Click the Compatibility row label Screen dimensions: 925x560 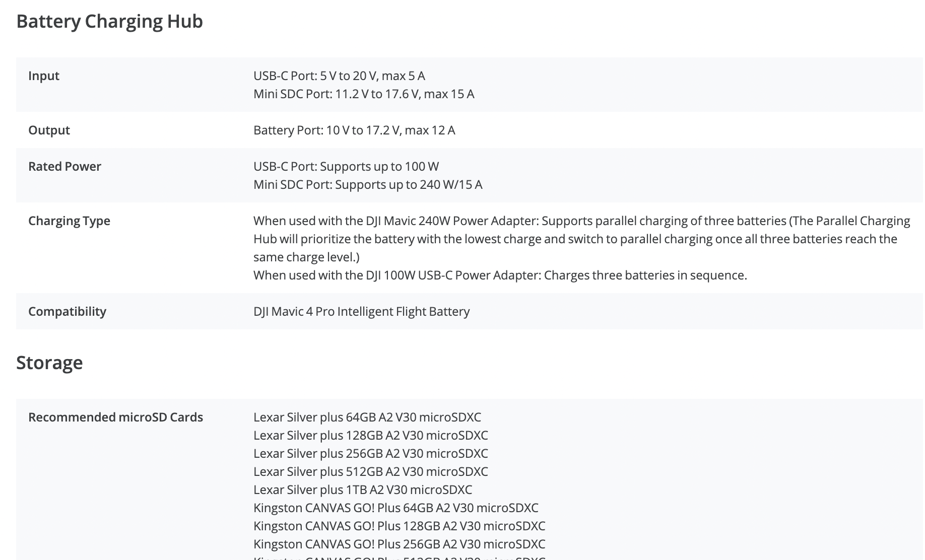point(67,311)
